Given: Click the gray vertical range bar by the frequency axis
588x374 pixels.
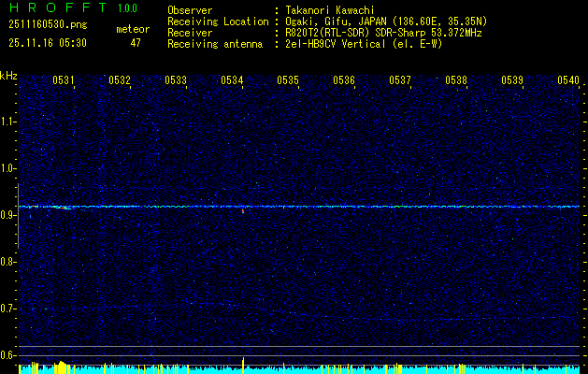Looking at the screenshot, I should click(18, 216).
